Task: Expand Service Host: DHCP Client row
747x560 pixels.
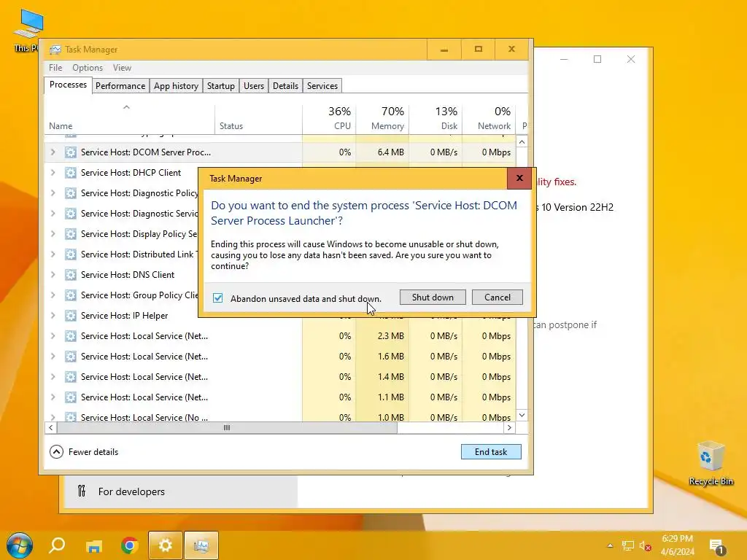Action: point(53,173)
